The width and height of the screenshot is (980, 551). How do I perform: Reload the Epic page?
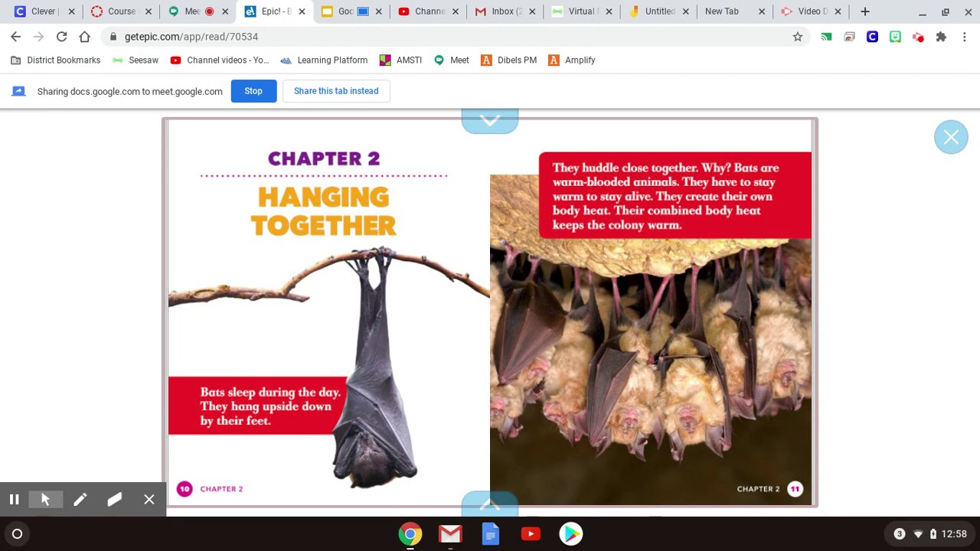click(x=61, y=37)
